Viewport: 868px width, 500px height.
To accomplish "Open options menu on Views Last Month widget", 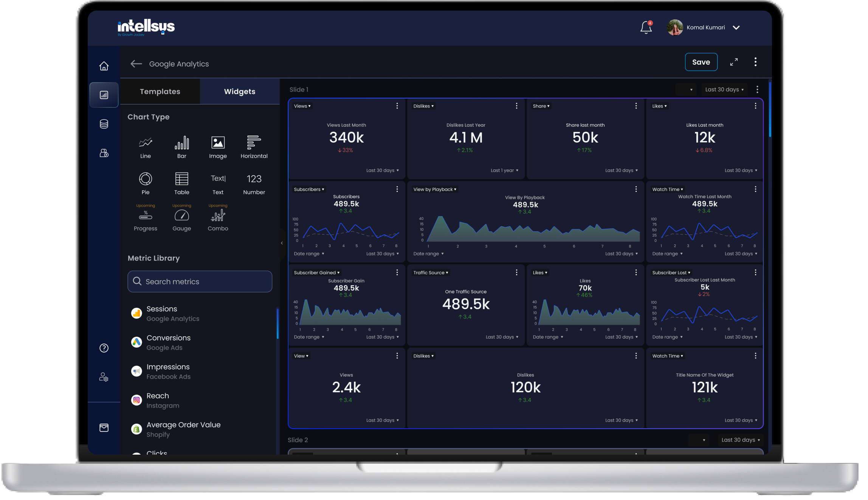I will coord(397,106).
